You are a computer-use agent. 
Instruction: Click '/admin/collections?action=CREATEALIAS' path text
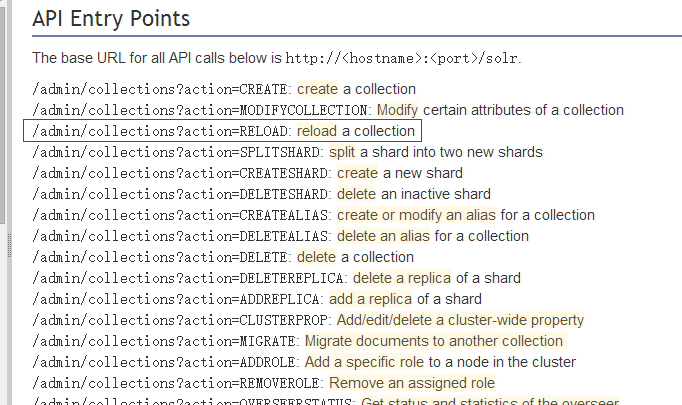(x=179, y=215)
